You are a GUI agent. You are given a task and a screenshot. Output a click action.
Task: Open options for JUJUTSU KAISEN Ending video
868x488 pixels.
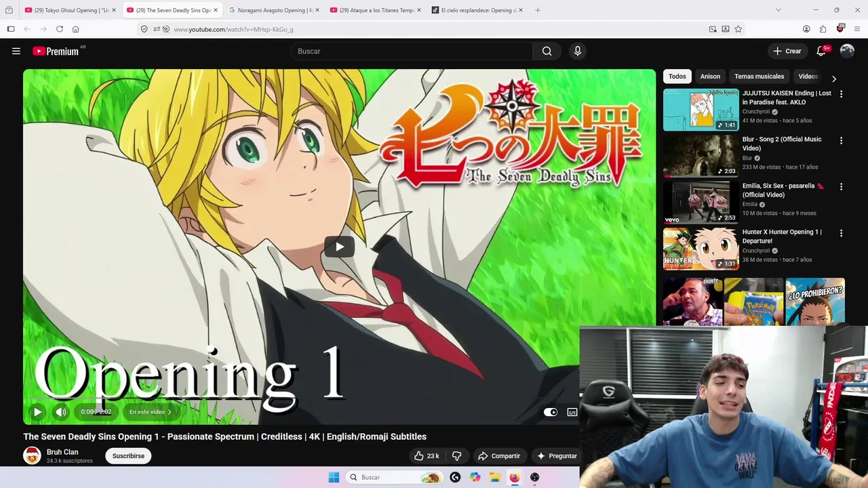(x=841, y=94)
